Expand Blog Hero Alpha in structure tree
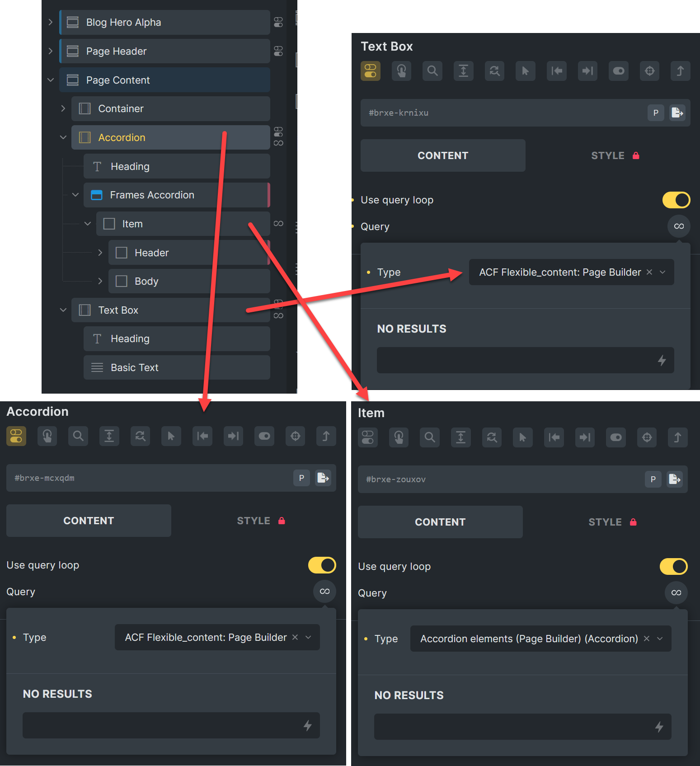Image resolution: width=700 pixels, height=766 pixels. click(x=50, y=22)
